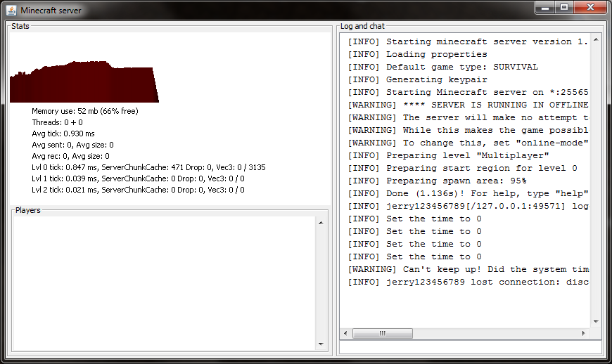The image size is (612, 364).
Task: Click the horizontal scrollbar thumb in the log
Action: (383, 333)
